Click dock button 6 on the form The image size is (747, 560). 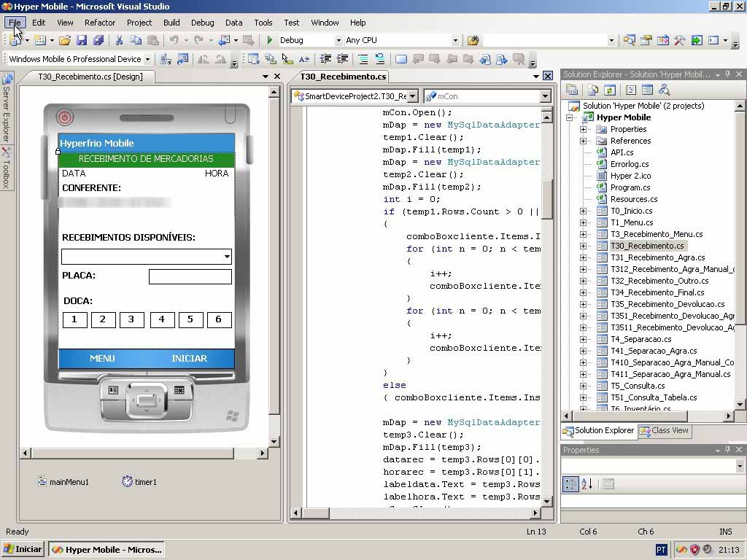219,320
